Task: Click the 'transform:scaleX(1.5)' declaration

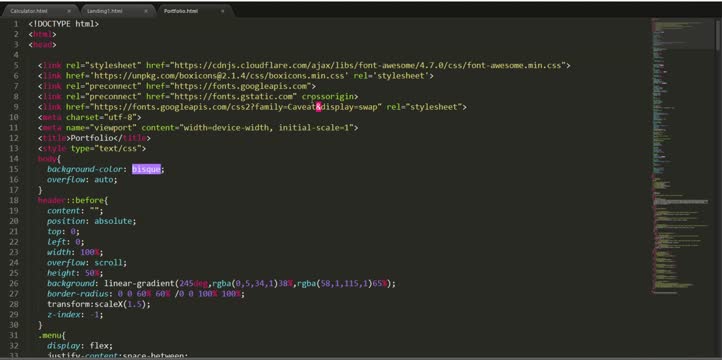Action: pos(99,304)
